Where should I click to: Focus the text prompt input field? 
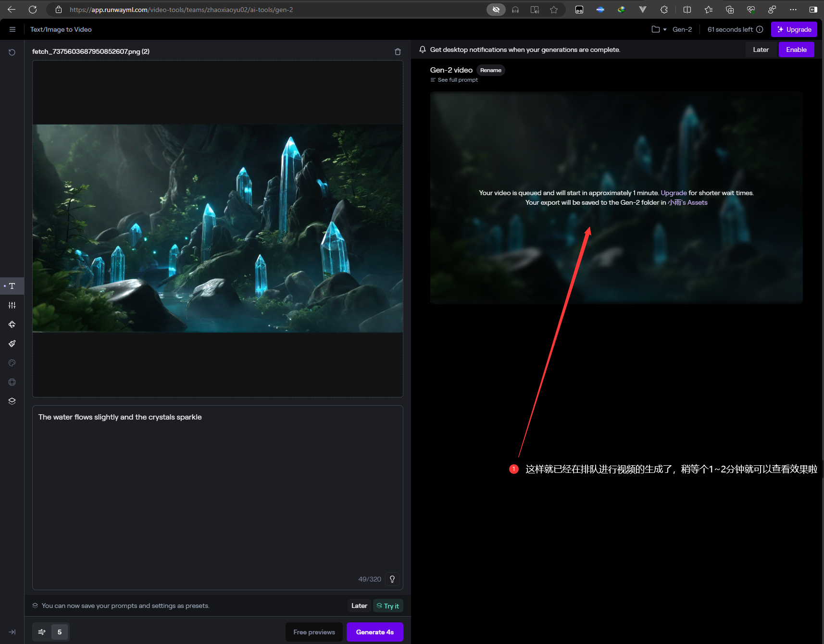pyautogui.click(x=218, y=497)
